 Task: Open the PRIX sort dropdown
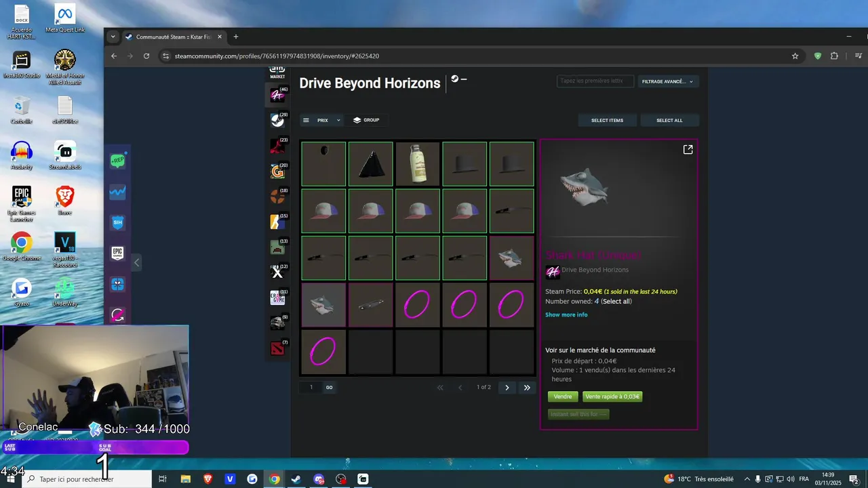click(321, 120)
